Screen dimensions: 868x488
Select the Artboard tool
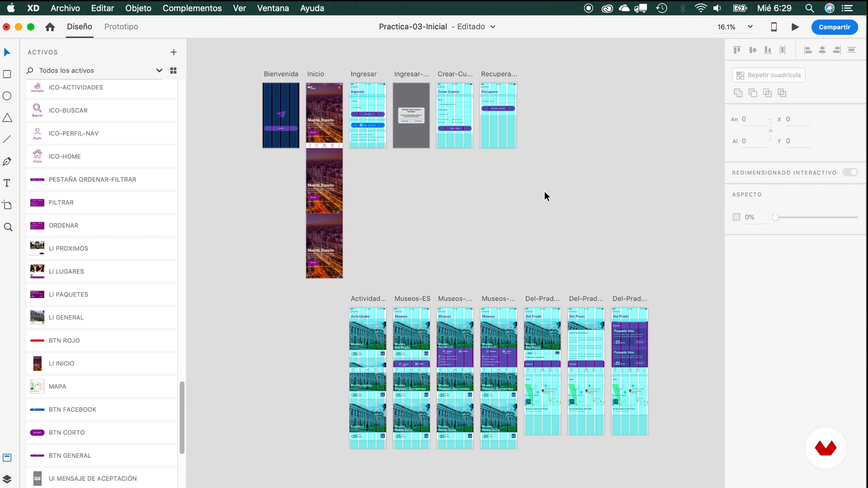(7, 205)
